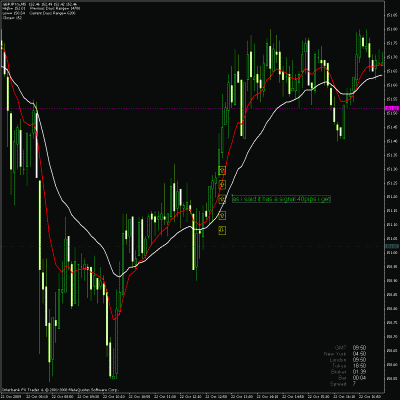Click the chart symbol header text top-left
Screen dimensions: 400x400
coord(14,4)
